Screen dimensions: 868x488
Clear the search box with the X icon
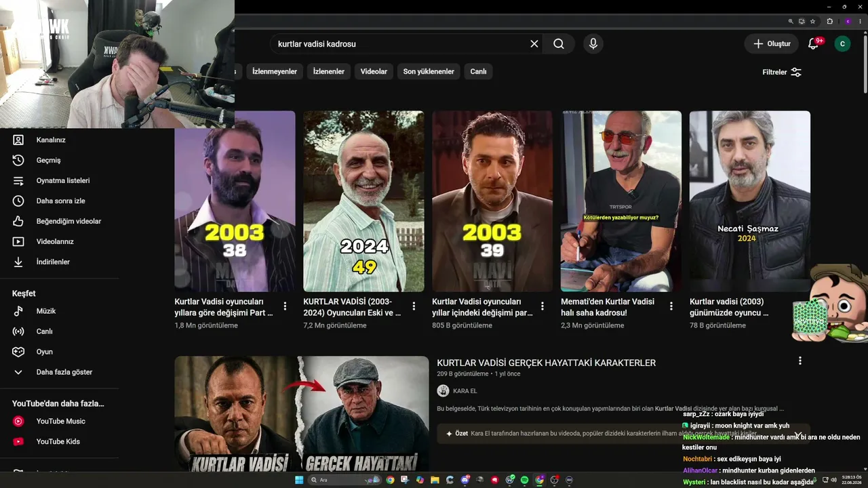pyautogui.click(x=534, y=43)
